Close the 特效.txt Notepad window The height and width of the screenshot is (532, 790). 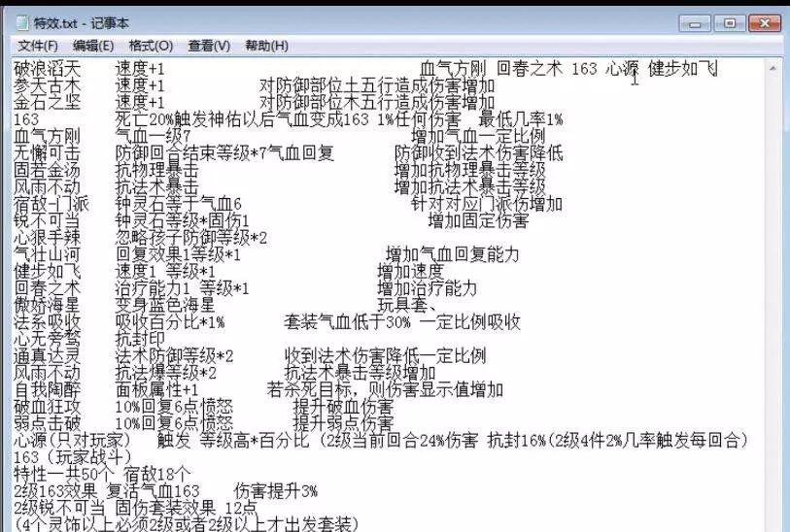tap(765, 23)
